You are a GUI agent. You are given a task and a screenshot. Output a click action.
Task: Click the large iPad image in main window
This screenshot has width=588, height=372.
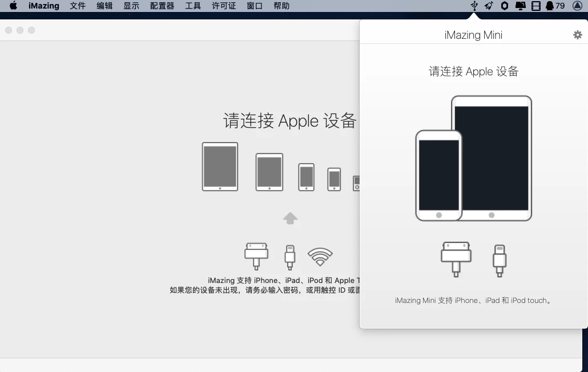pyautogui.click(x=220, y=167)
